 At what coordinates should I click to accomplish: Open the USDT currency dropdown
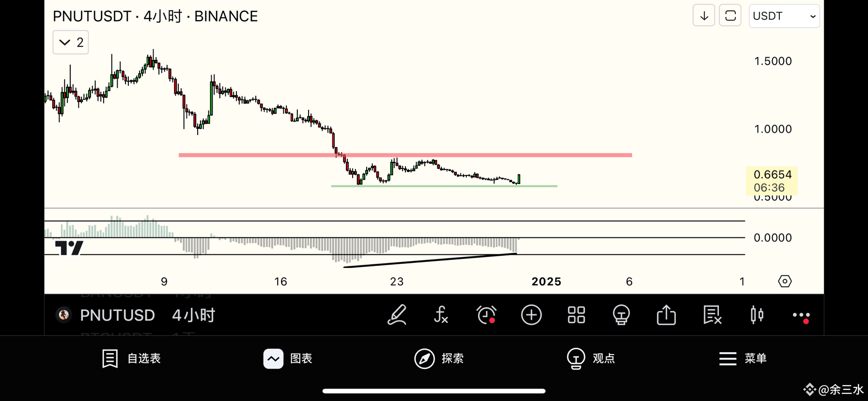(x=784, y=15)
